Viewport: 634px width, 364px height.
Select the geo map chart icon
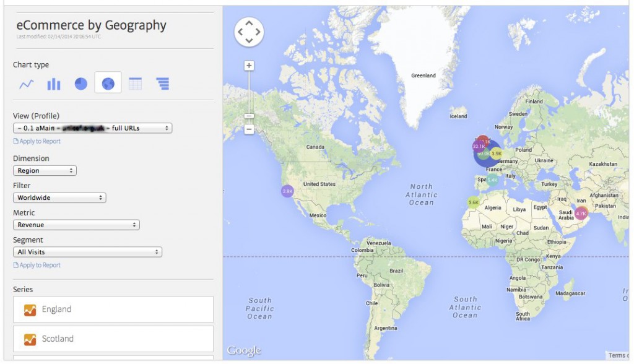(x=108, y=84)
